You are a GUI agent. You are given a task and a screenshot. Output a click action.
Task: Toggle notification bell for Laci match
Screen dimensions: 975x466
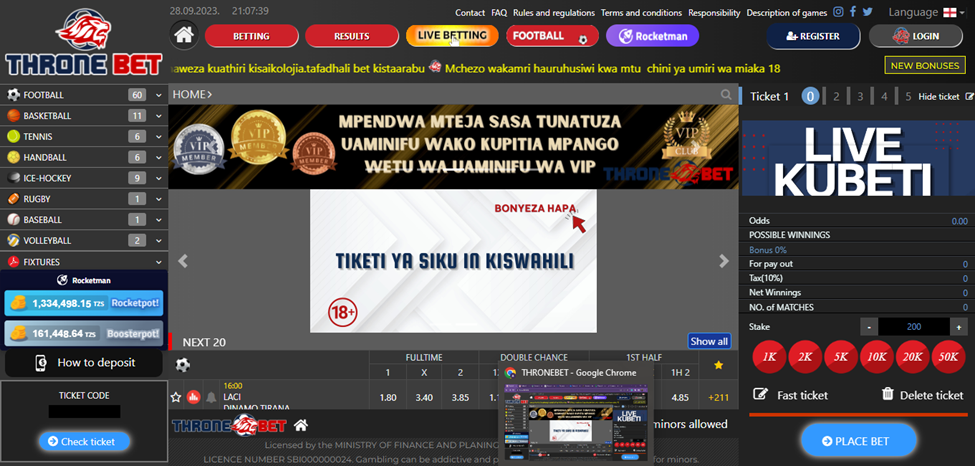(211, 398)
